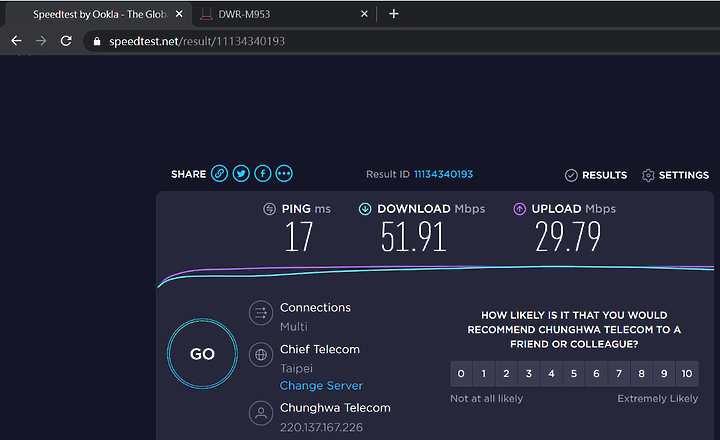This screenshot has width=720, height=440.
Task: Start the test with GO button
Action: [202, 354]
